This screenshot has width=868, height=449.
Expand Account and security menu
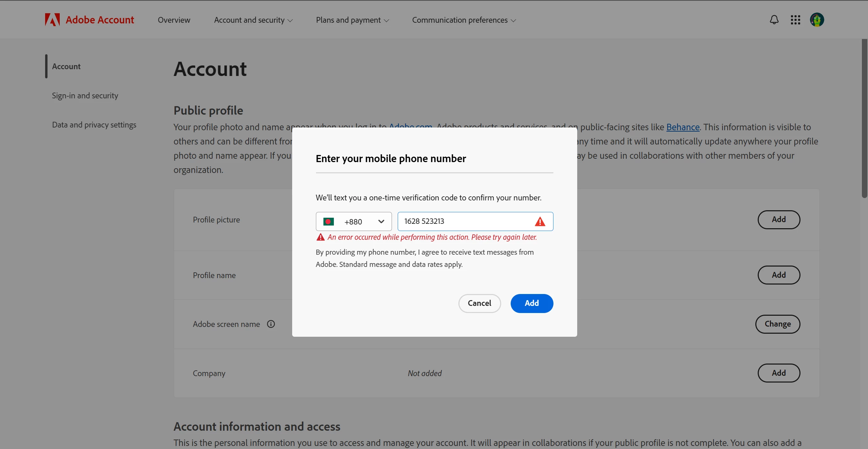[x=253, y=20]
